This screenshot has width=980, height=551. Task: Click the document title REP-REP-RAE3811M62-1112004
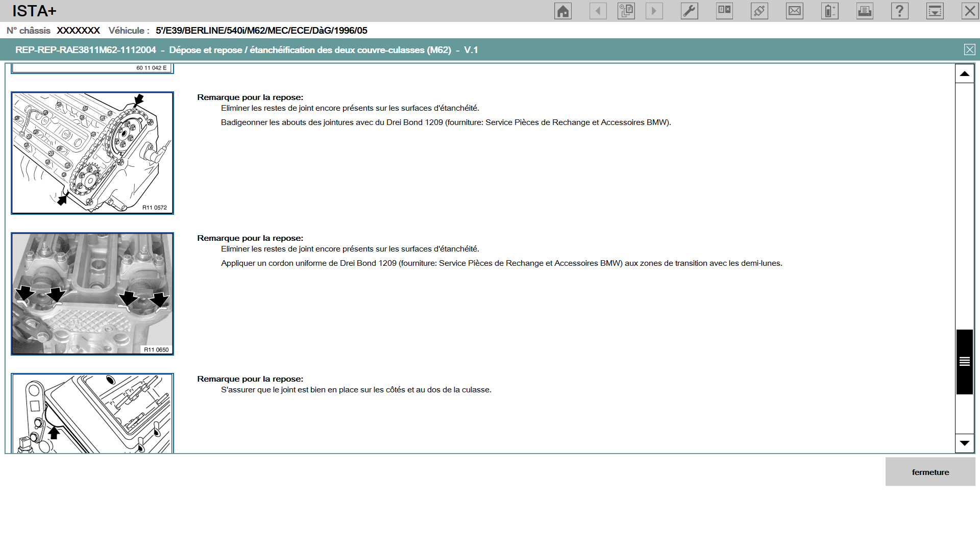[86, 50]
